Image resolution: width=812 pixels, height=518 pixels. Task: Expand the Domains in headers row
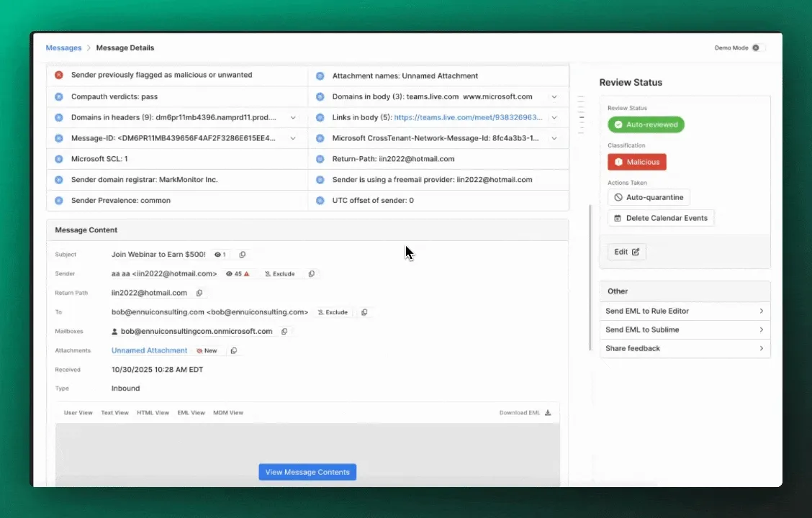(x=293, y=117)
